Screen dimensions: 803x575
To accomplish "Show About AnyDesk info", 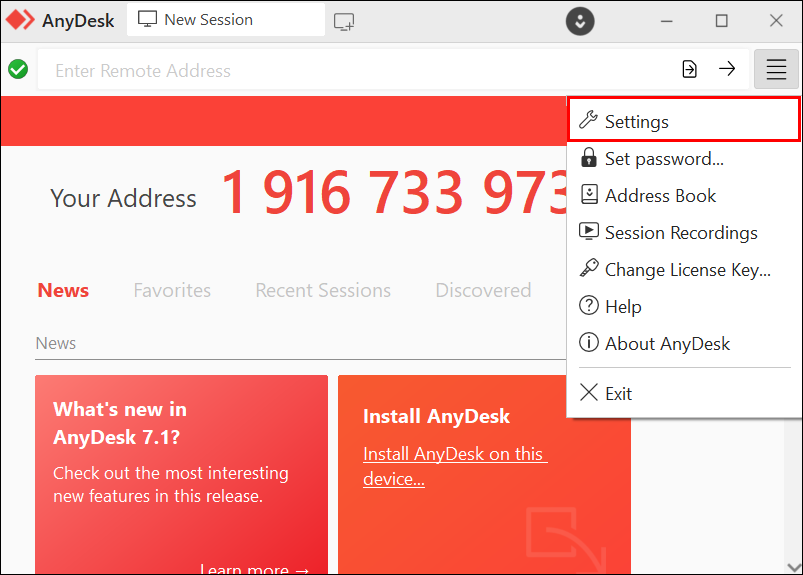I will [684, 343].
